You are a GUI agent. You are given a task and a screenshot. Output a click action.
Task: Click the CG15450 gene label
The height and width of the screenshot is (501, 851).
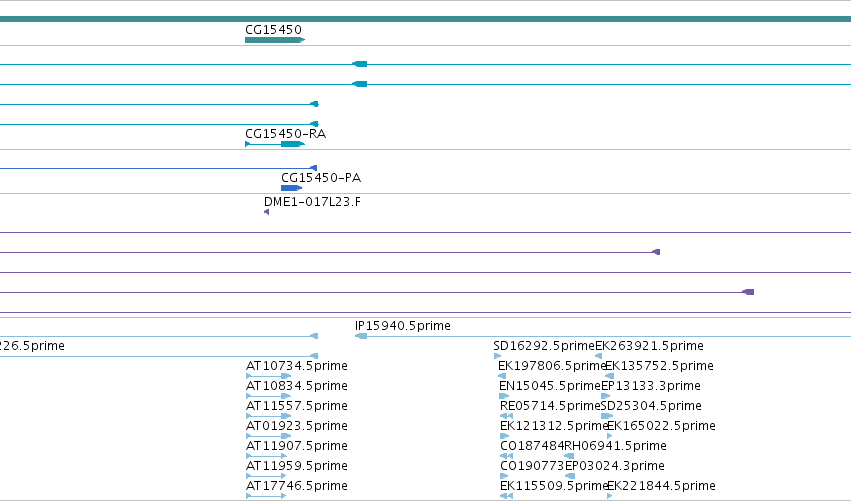click(273, 29)
